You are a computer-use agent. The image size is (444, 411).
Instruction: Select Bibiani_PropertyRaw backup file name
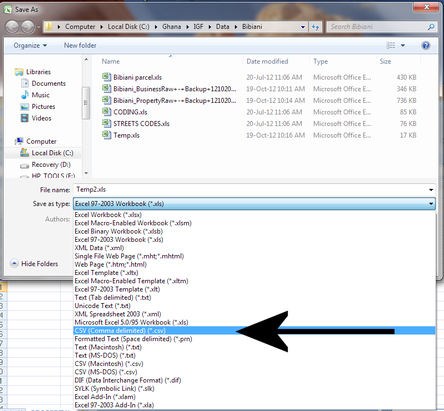175,100
